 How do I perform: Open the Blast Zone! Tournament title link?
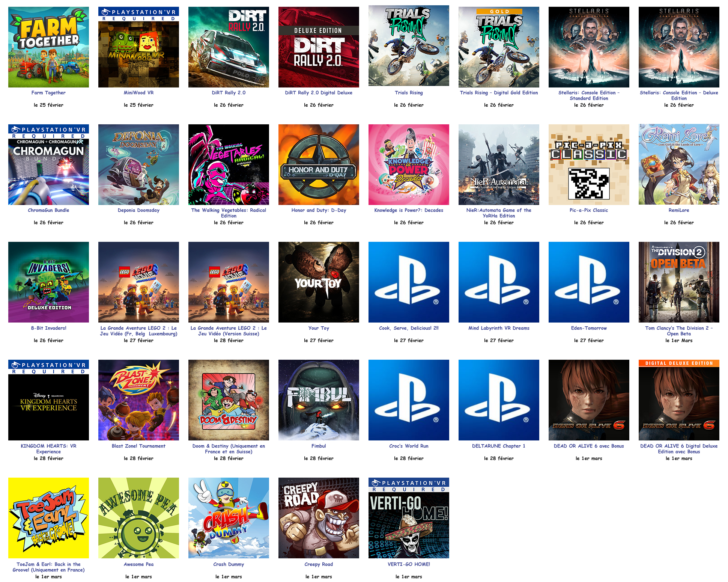point(138,446)
